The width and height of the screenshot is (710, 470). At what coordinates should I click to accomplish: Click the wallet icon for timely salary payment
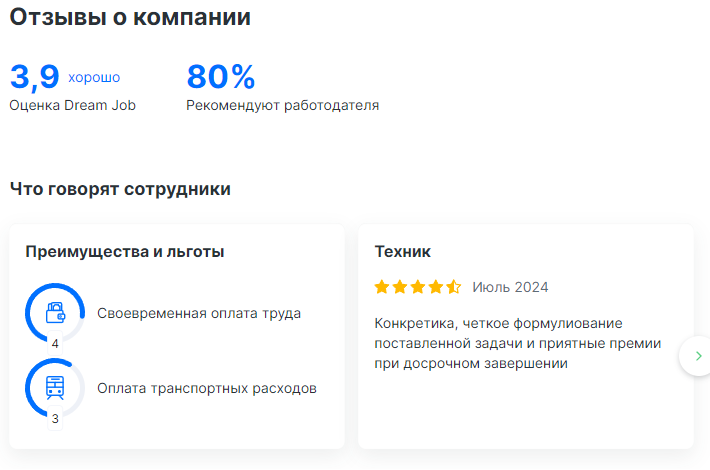55,312
